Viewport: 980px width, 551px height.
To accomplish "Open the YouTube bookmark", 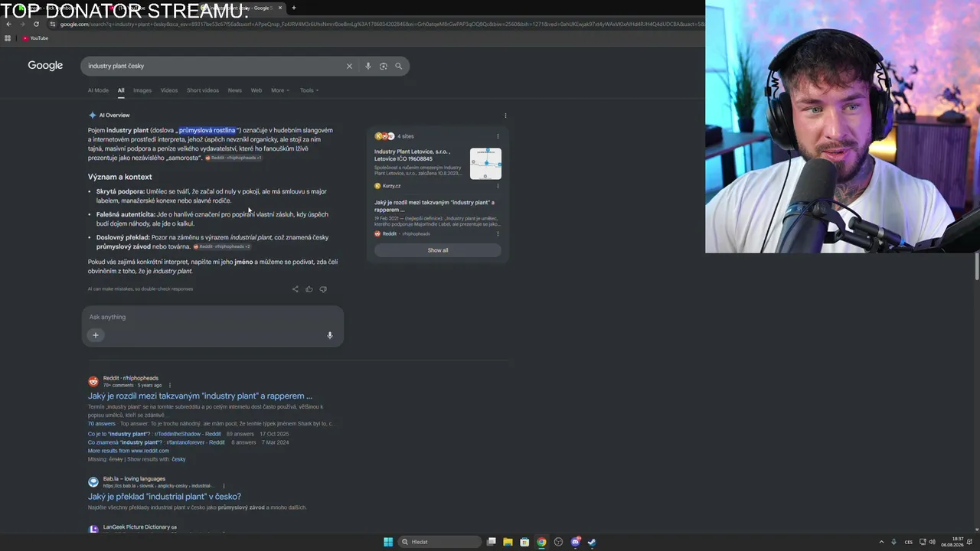I will click(x=35, y=38).
